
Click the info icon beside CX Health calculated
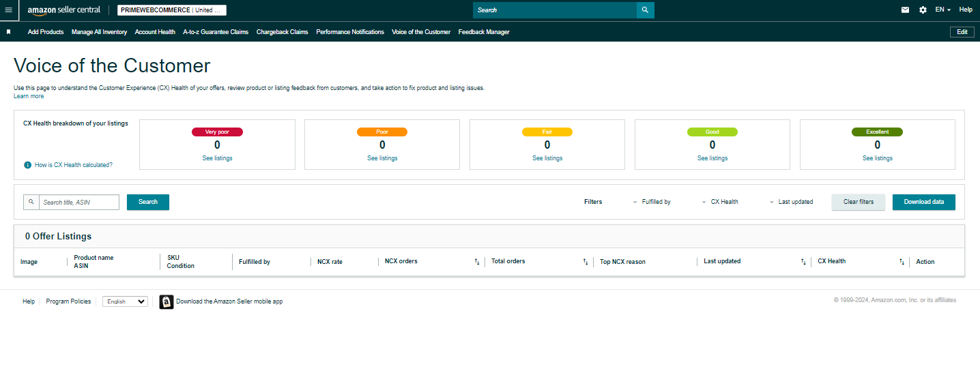(x=27, y=165)
